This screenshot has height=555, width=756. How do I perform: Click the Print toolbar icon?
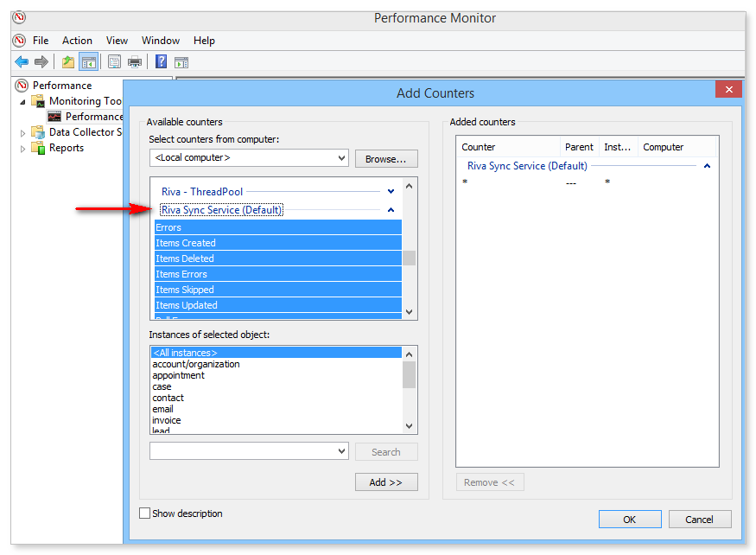135,61
